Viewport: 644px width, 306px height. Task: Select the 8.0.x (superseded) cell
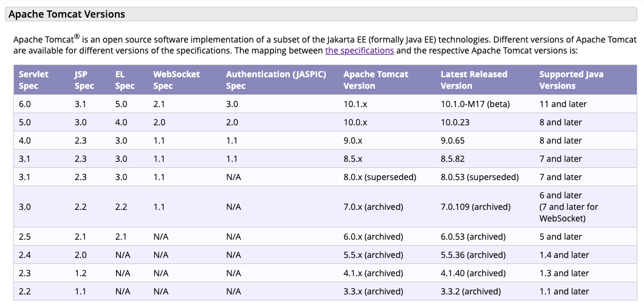point(380,177)
